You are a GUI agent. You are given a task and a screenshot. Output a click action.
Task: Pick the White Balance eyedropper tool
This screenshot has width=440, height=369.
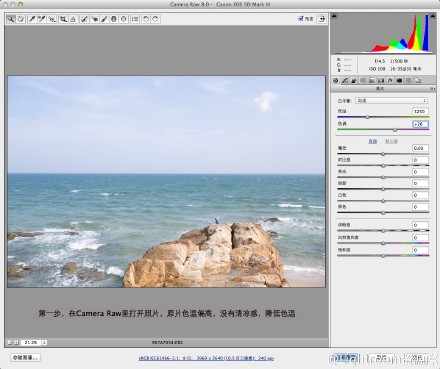pos(32,19)
